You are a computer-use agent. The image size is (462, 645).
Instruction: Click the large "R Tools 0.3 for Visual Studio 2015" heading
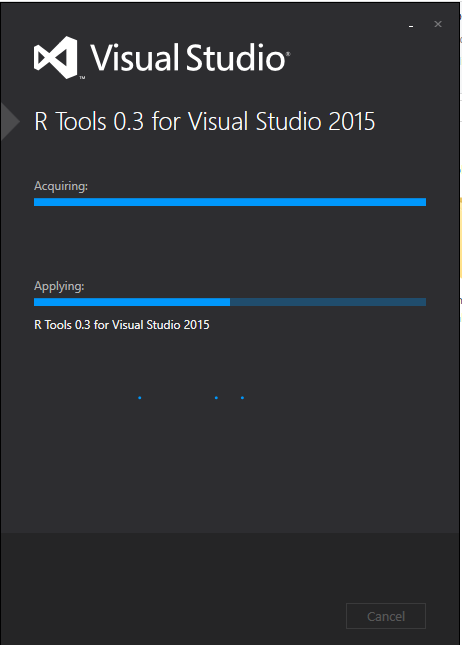pos(204,121)
